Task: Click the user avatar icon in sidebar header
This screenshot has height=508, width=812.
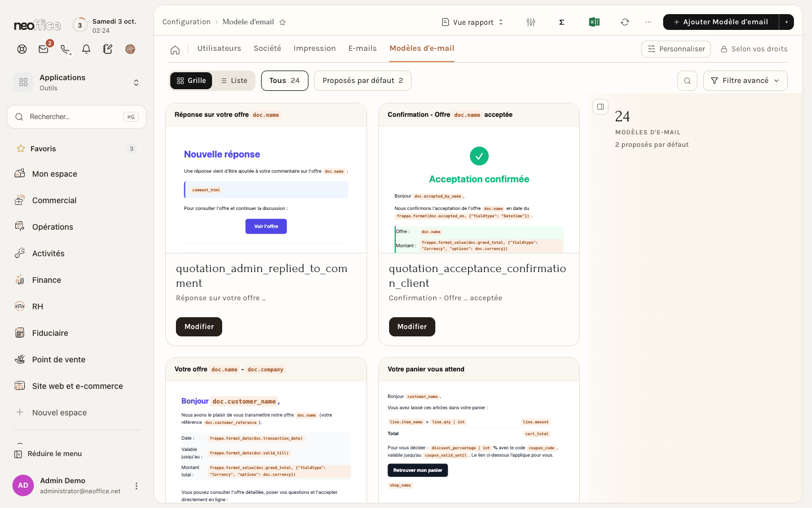Action: 130,49
